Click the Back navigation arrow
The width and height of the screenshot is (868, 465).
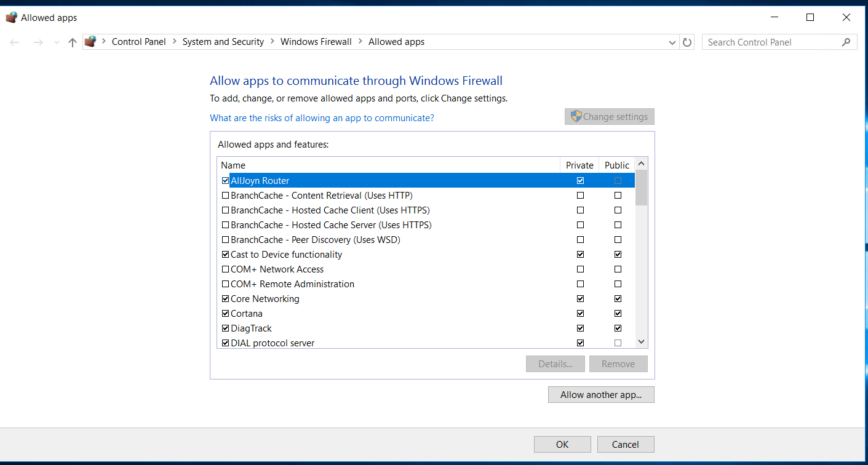pos(15,42)
